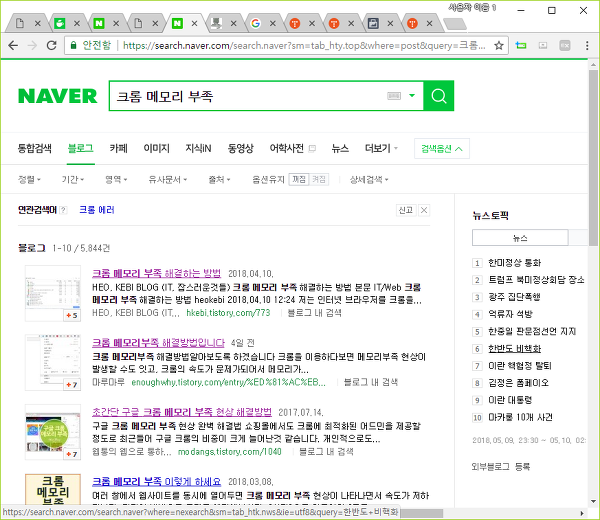Open the modangs.tistory.com/1040 URL link
Screen dimensions: 600x520
[x=230, y=452]
